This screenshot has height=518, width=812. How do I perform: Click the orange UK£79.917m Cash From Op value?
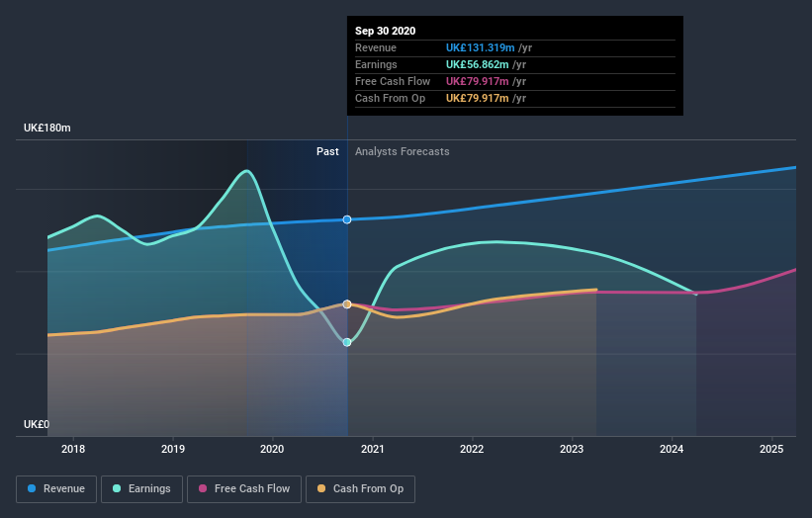pos(477,98)
